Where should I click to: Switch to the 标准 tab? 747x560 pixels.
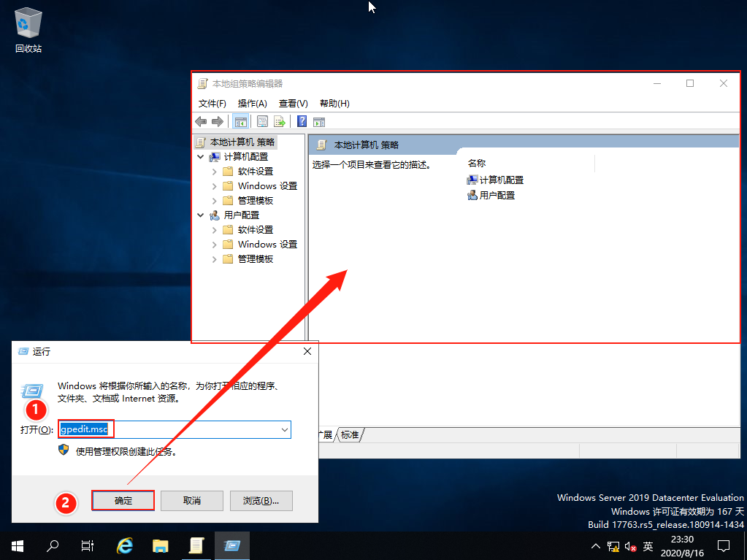coord(350,434)
